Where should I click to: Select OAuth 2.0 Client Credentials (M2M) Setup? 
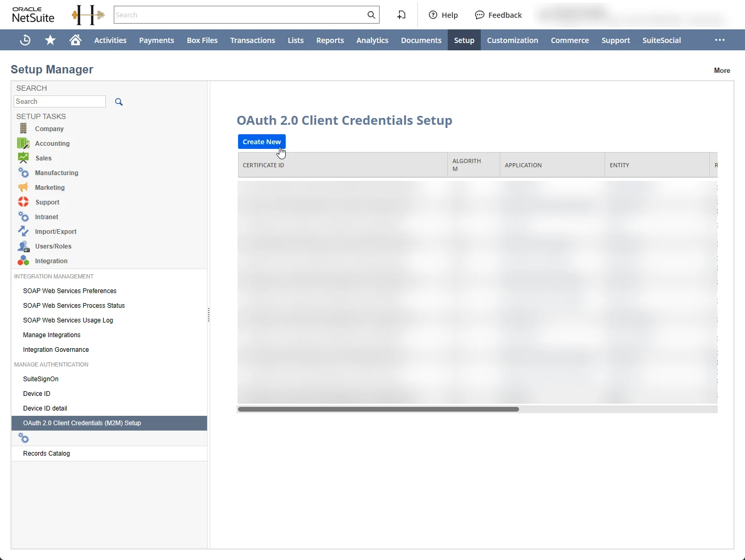pos(109,423)
